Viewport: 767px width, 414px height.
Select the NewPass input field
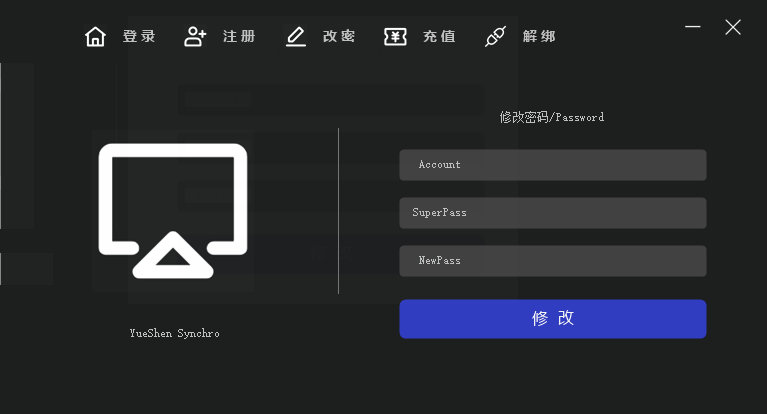pos(553,261)
